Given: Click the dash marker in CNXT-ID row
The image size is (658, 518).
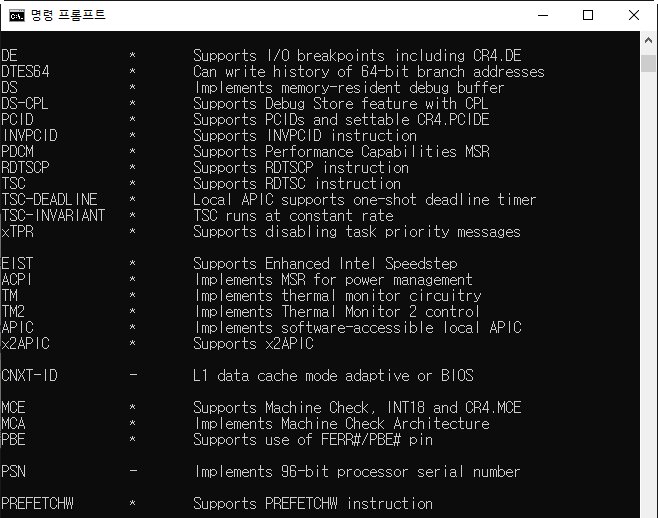Looking at the screenshot, I should point(133,374).
